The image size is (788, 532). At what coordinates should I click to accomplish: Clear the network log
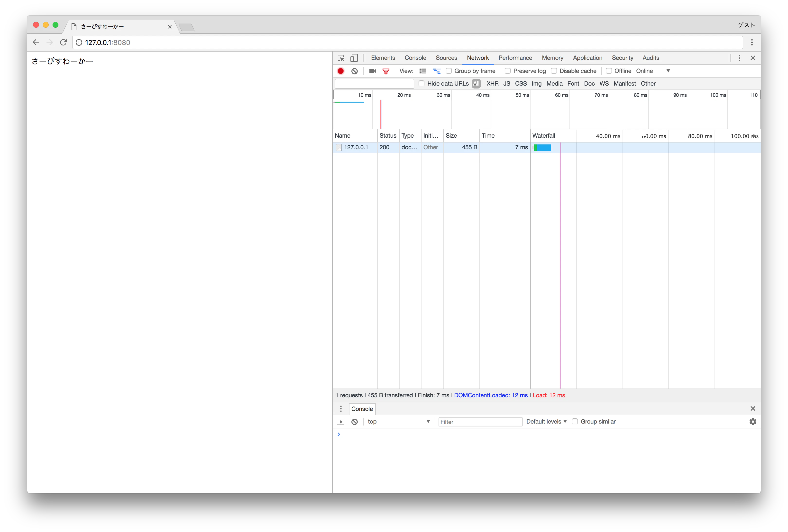pyautogui.click(x=354, y=71)
